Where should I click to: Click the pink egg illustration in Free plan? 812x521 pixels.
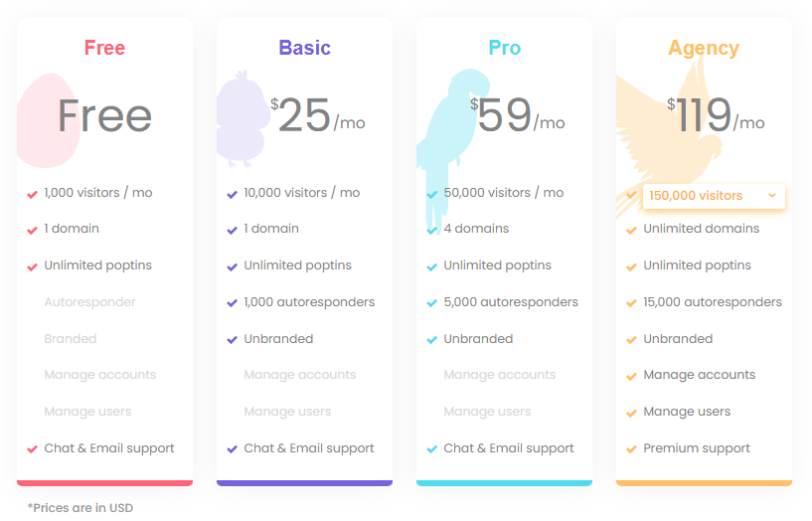pos(47,120)
